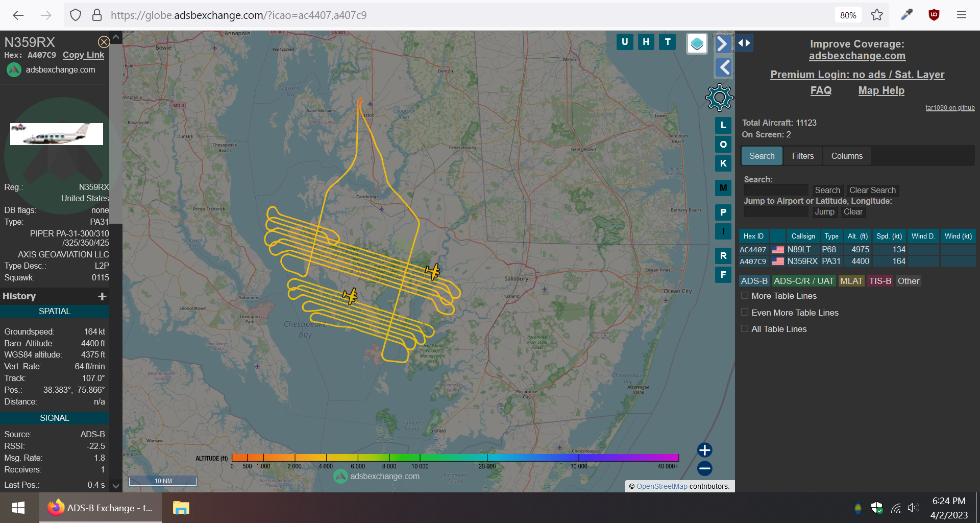980x523 pixels.
Task: Click the Jump button
Action: click(x=824, y=211)
